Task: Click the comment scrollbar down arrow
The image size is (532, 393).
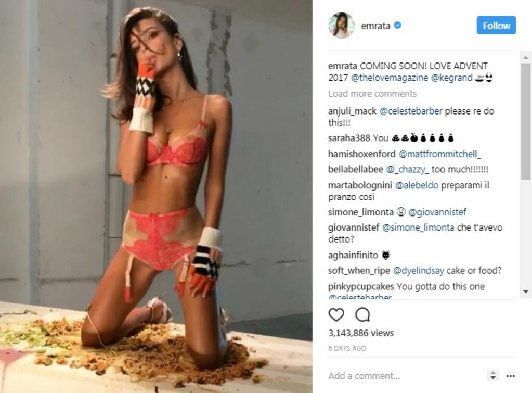Action: [526, 291]
